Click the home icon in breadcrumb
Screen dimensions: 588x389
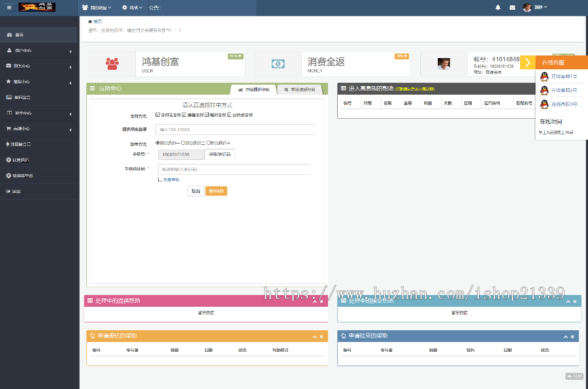(90, 22)
